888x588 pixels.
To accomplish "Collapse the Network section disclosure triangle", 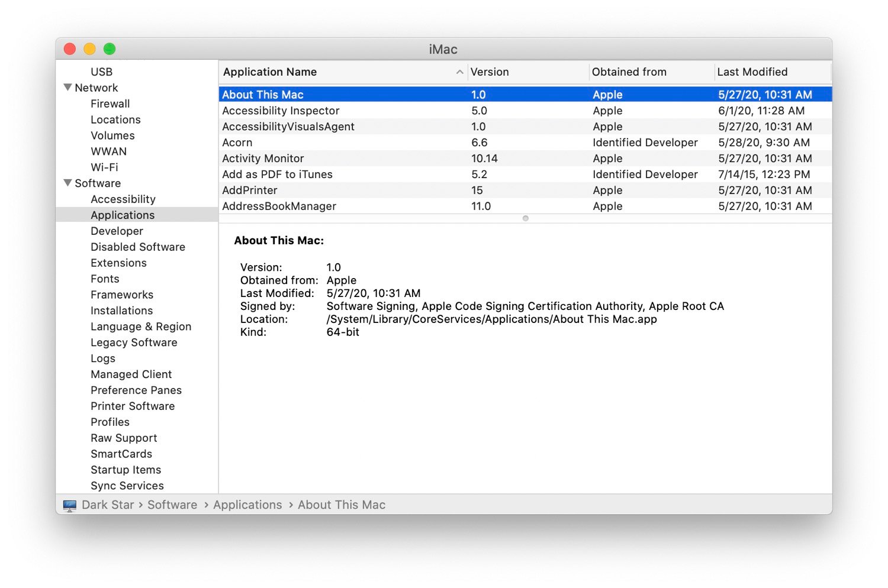I will 67,87.
